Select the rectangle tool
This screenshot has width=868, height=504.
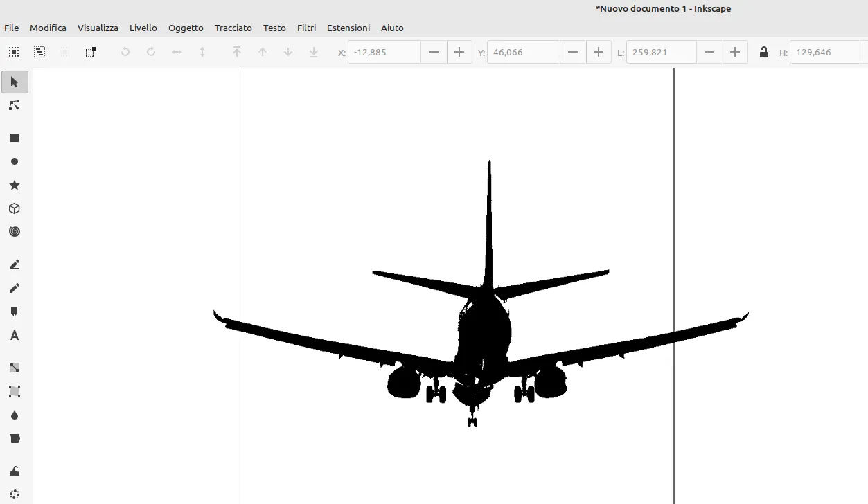15,138
